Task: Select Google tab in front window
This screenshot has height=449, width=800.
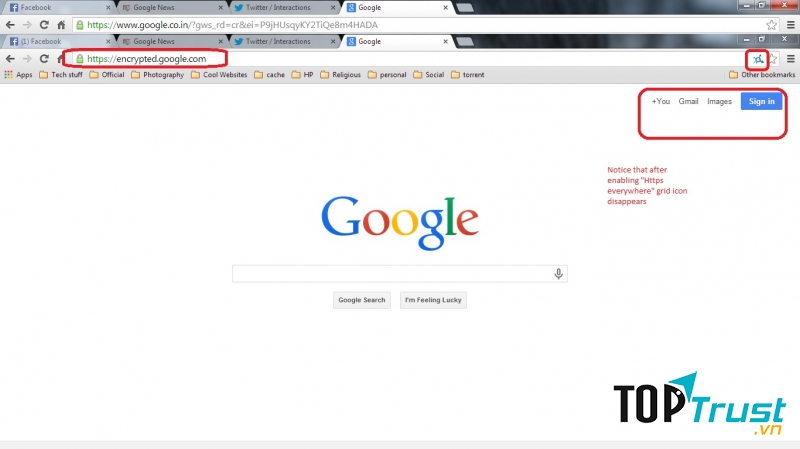Action: click(x=395, y=41)
